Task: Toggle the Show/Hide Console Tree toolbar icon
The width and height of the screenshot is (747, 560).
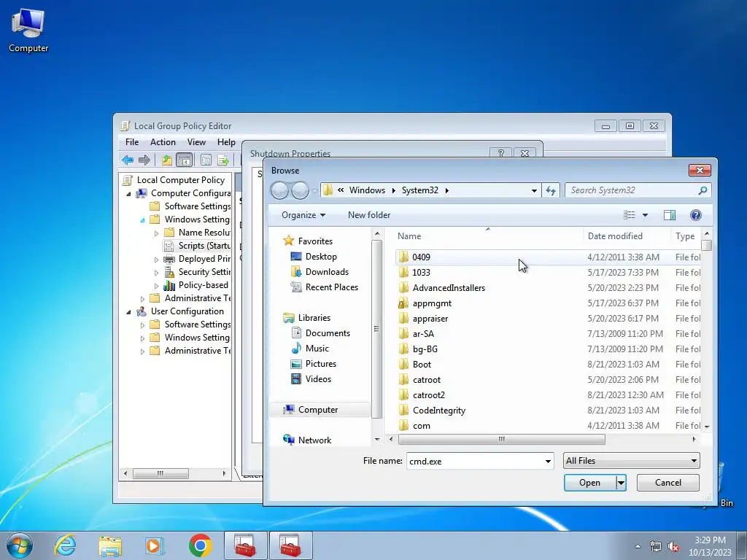Action: [184, 160]
